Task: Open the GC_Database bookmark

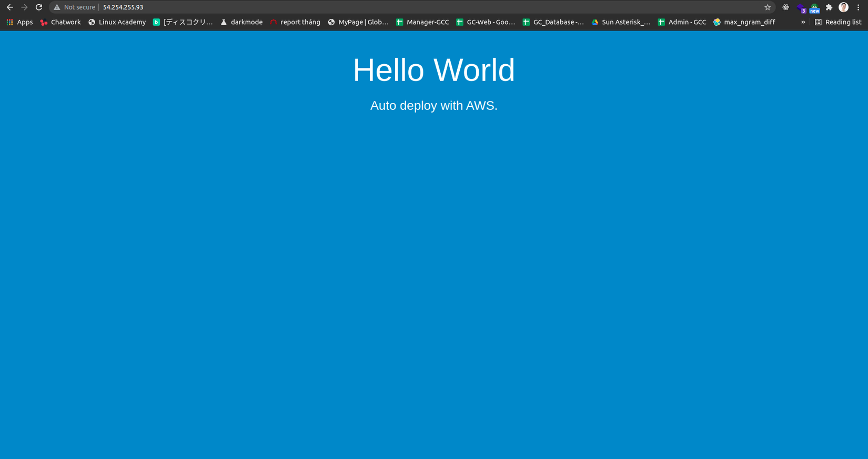Action: click(553, 22)
